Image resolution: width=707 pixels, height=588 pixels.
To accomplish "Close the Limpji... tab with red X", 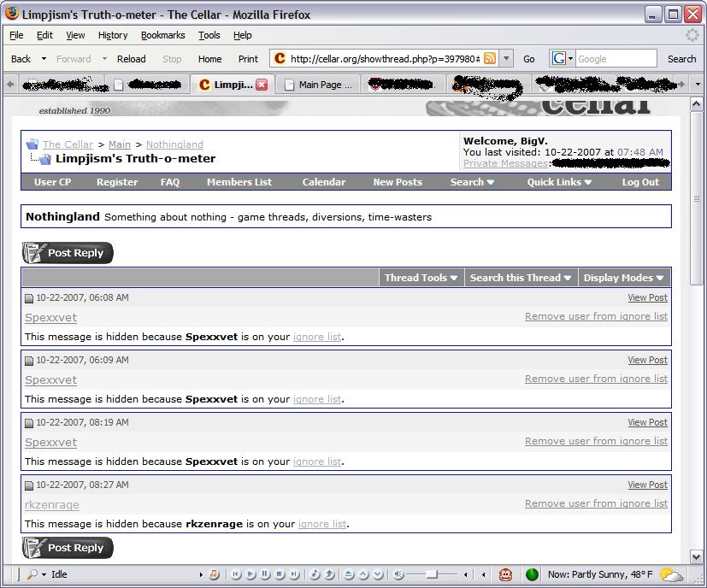I will (262, 85).
